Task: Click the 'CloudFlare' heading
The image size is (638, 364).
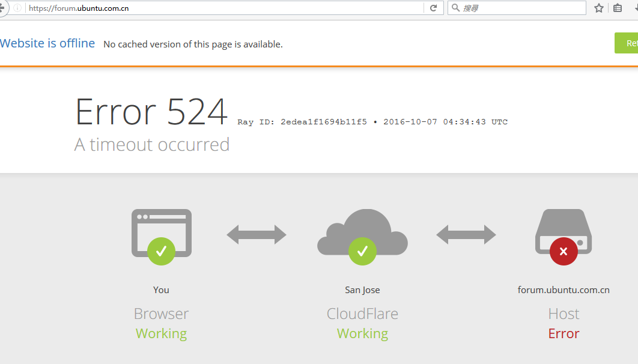Action: [362, 314]
